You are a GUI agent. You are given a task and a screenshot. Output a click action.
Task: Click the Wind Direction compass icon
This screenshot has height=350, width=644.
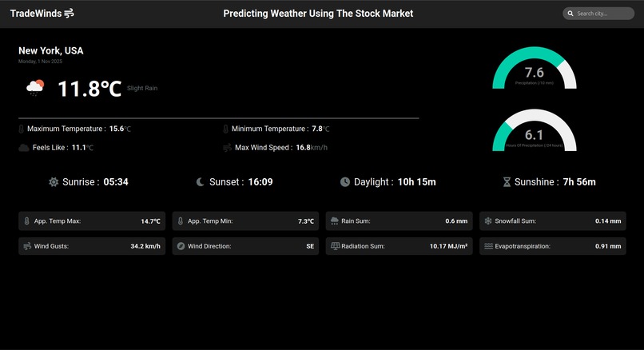pyautogui.click(x=181, y=246)
